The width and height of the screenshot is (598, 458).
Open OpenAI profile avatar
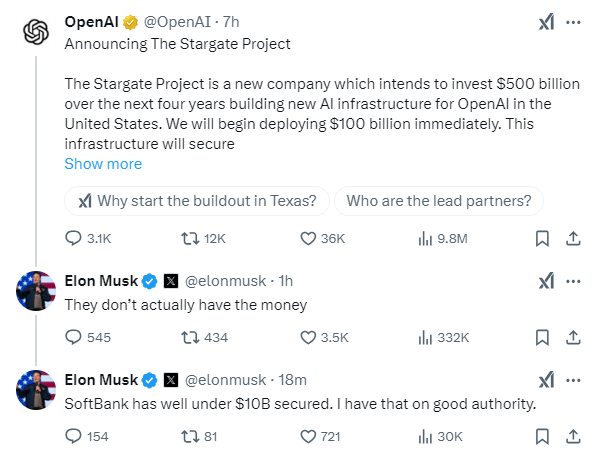pos(36,32)
